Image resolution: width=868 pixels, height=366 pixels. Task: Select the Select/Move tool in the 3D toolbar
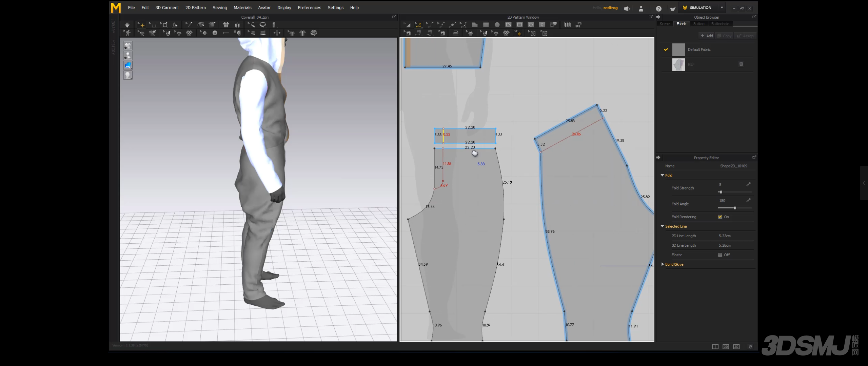pyautogui.click(x=141, y=25)
